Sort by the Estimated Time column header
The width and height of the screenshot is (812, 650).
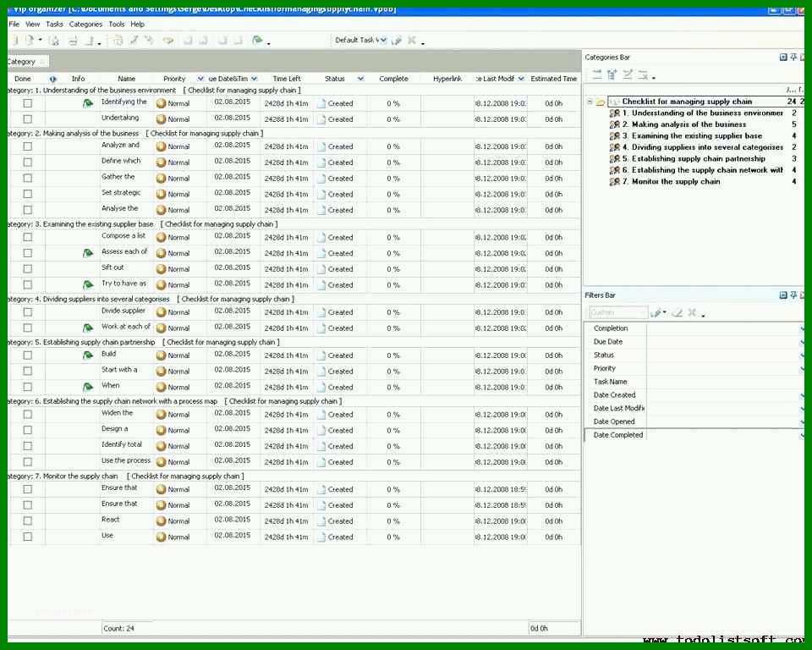553,79
